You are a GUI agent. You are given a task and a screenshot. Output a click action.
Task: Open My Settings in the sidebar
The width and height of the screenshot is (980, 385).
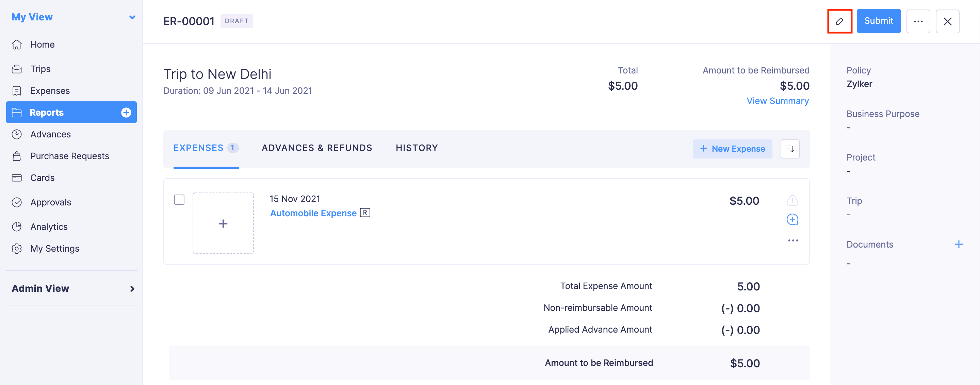point(54,248)
